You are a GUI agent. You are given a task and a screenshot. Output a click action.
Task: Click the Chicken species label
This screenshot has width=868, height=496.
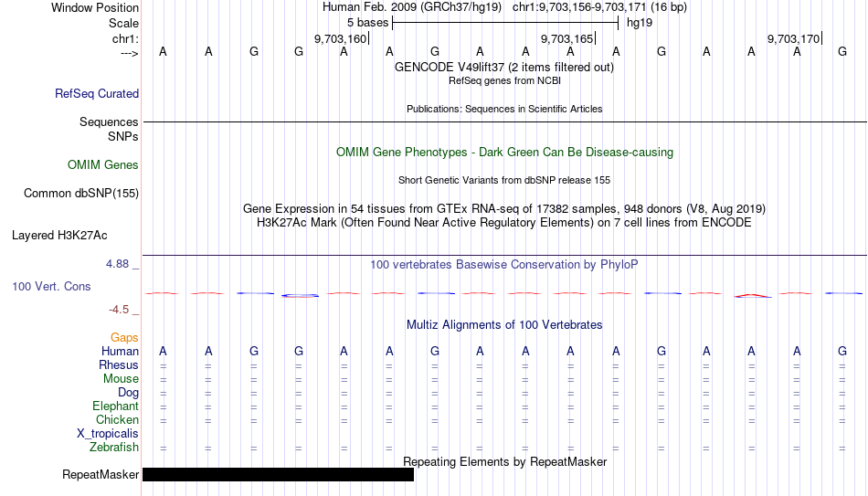pyautogui.click(x=117, y=420)
